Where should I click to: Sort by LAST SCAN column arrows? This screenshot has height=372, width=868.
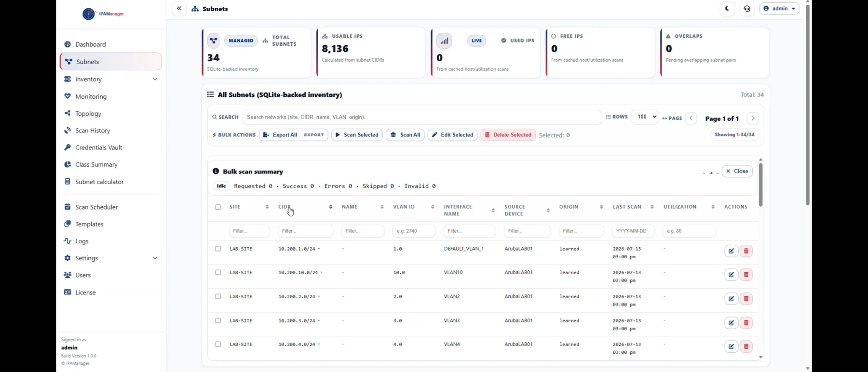coord(652,207)
